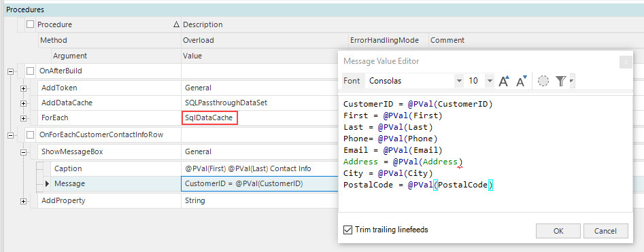
Task: Decrease font size with the small A icon
Action: coord(521,81)
